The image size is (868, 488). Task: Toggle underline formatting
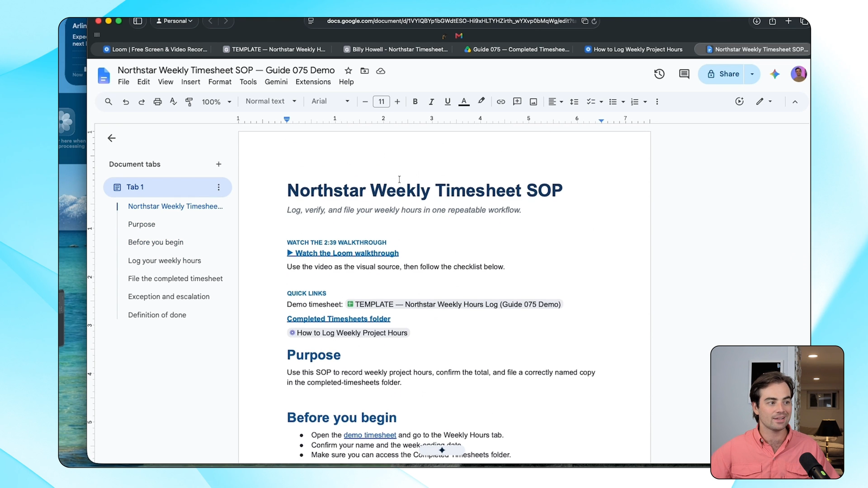click(448, 101)
